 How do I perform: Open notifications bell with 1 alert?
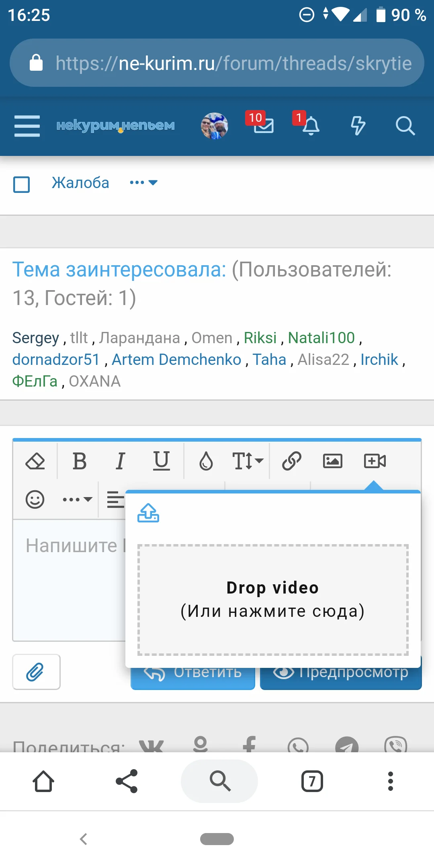pyautogui.click(x=307, y=123)
